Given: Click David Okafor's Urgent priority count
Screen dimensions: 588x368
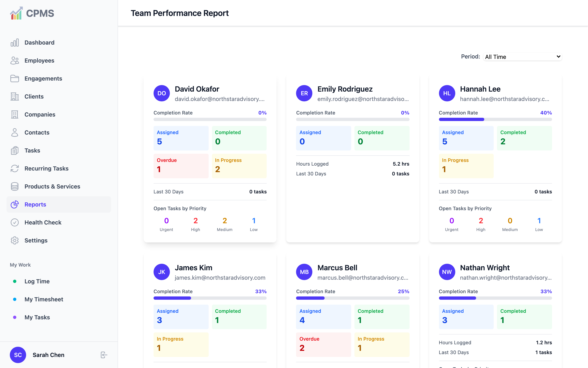Looking at the screenshot, I should (x=166, y=221).
